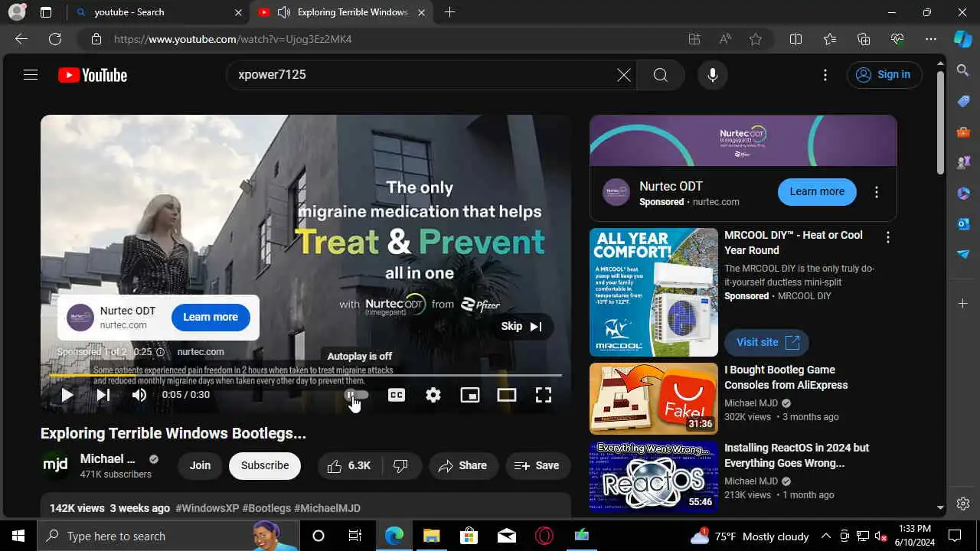Open the Installing ReactOS video thumbnail
Image resolution: width=980 pixels, height=551 pixels.
pos(654,475)
